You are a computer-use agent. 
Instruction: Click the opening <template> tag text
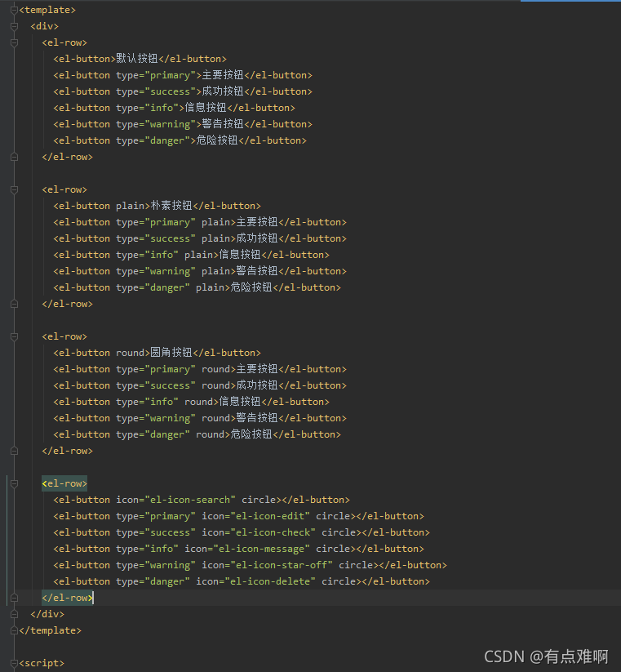click(47, 10)
